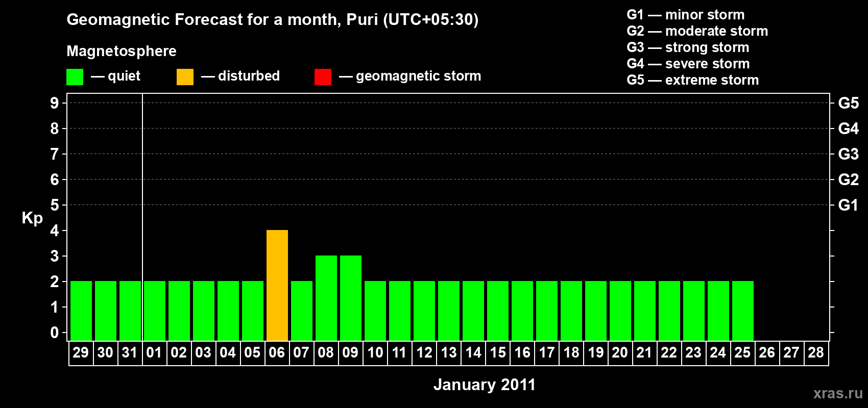Click the Kp axis value '4'

(x=55, y=231)
